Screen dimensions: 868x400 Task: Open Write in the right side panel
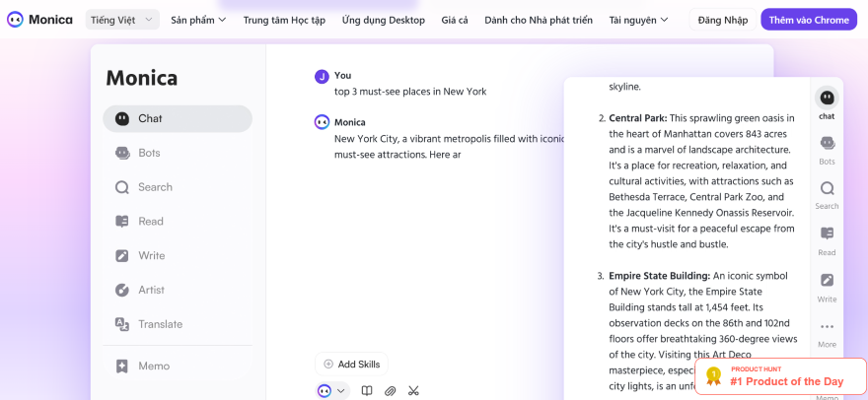827,286
